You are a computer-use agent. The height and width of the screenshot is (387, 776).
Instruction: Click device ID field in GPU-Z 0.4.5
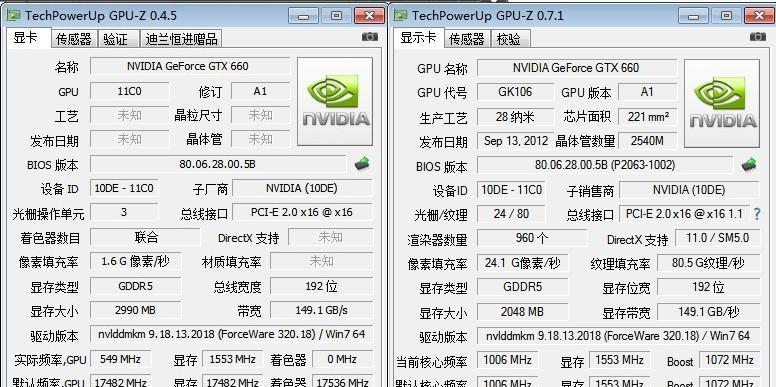pyautogui.click(x=124, y=188)
